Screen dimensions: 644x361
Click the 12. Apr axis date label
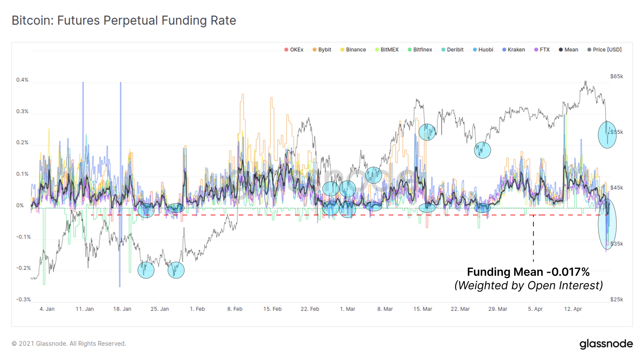tap(573, 309)
